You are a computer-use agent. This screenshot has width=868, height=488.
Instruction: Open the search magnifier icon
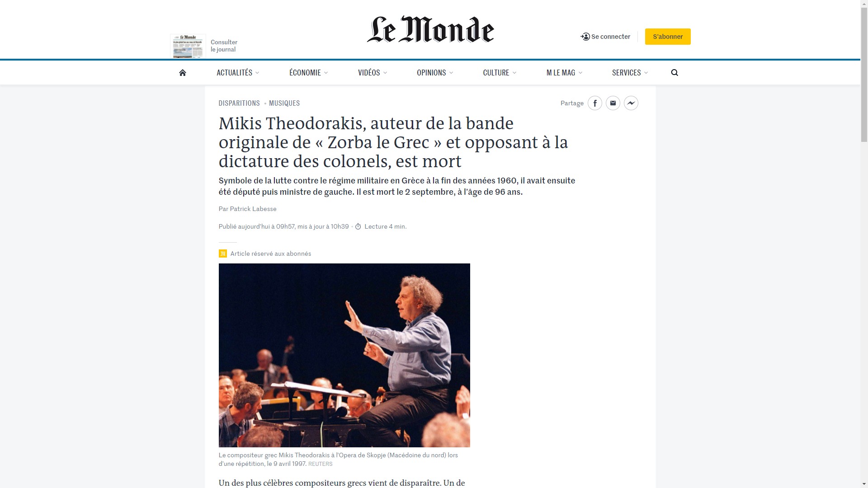coord(675,73)
